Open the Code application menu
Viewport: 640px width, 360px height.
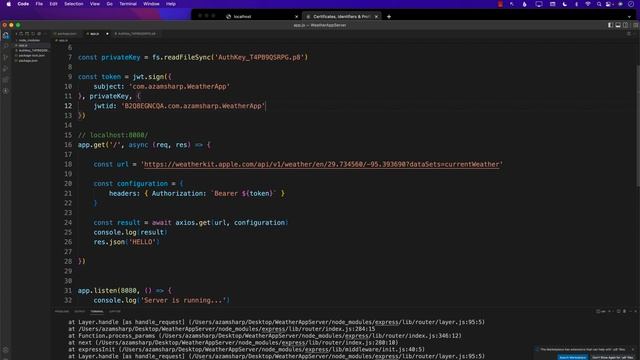pyautogui.click(x=23, y=4)
